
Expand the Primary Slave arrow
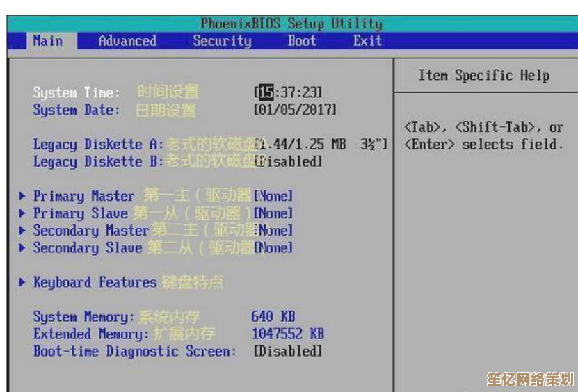tap(22, 213)
